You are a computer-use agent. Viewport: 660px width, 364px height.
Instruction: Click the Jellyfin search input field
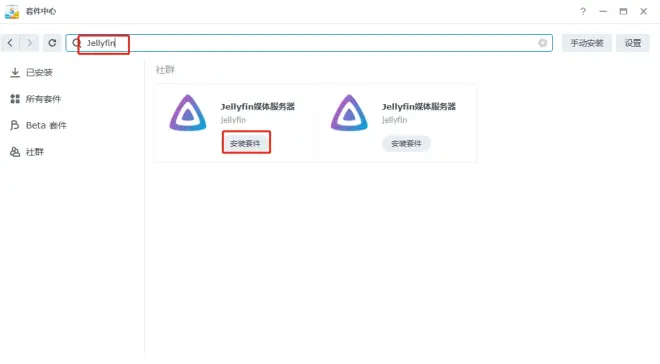point(309,43)
